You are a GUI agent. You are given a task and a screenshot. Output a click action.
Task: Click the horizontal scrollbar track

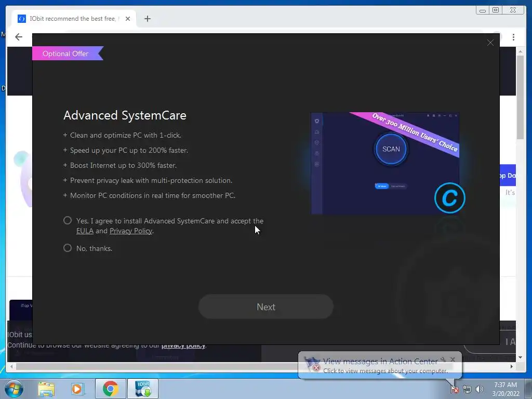[261, 366]
